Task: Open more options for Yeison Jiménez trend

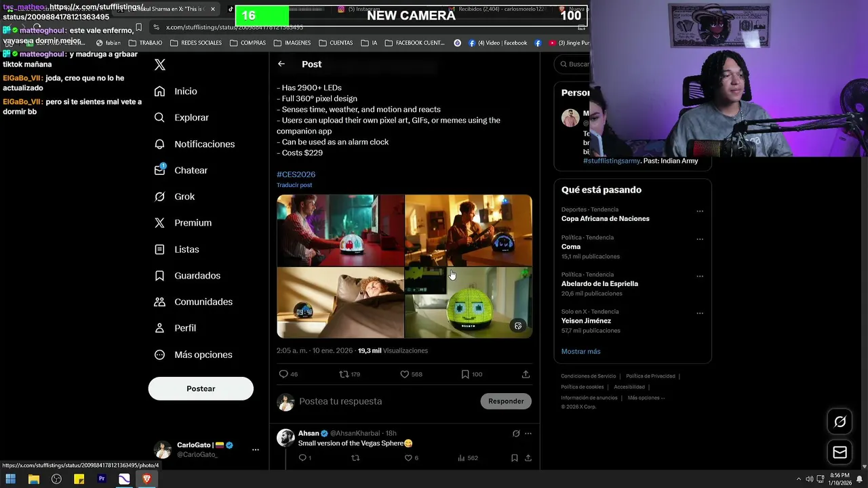Action: click(x=700, y=314)
